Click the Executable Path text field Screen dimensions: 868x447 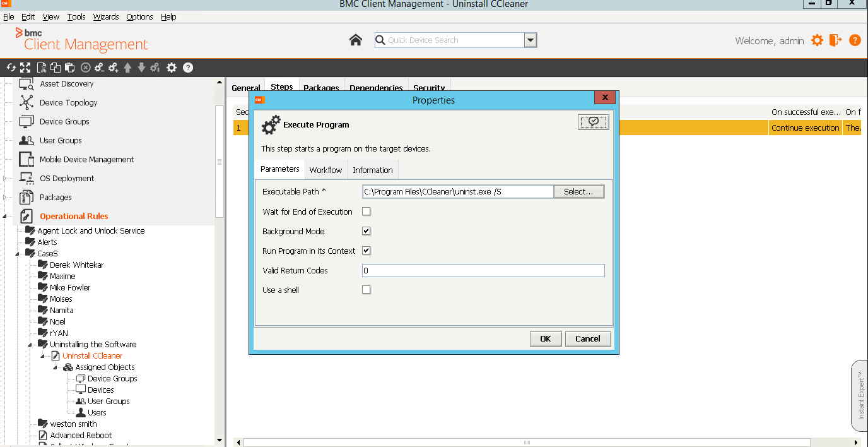(458, 191)
